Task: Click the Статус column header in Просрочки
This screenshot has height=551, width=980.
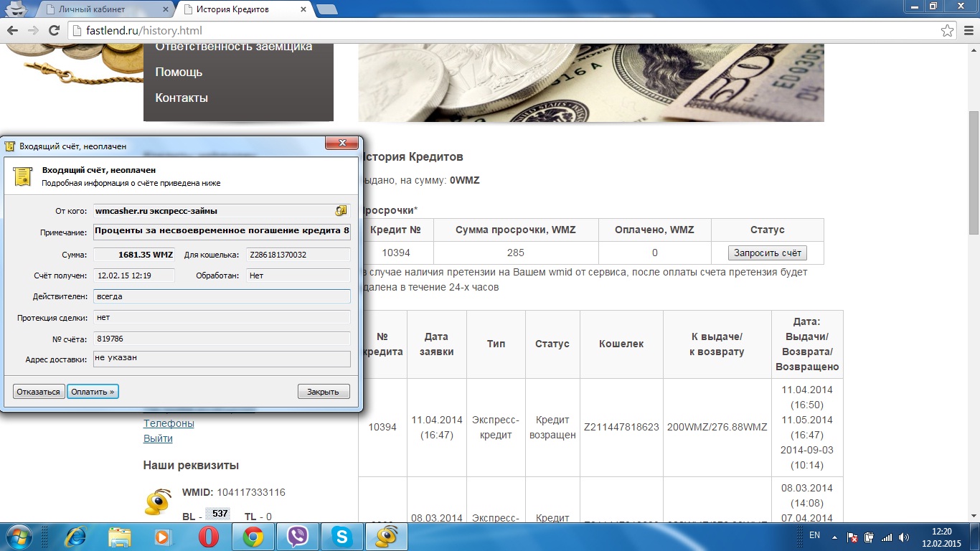Action: point(768,230)
